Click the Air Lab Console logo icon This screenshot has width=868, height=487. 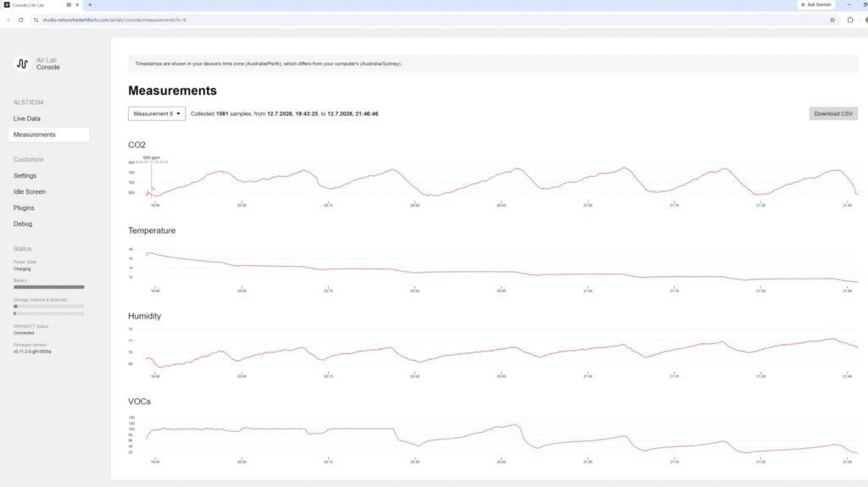pyautogui.click(x=22, y=64)
